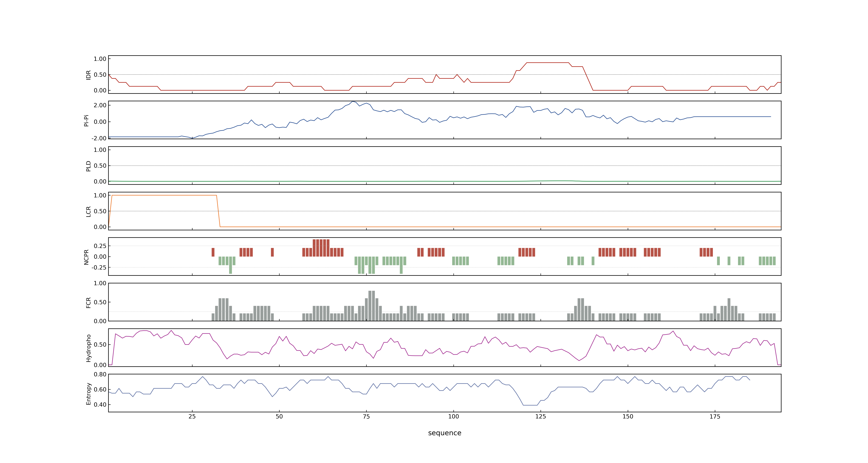Image resolution: width=868 pixels, height=463 pixels.
Task: Click the '-0.25' tick of the NCPR panel
Action: pos(99,268)
